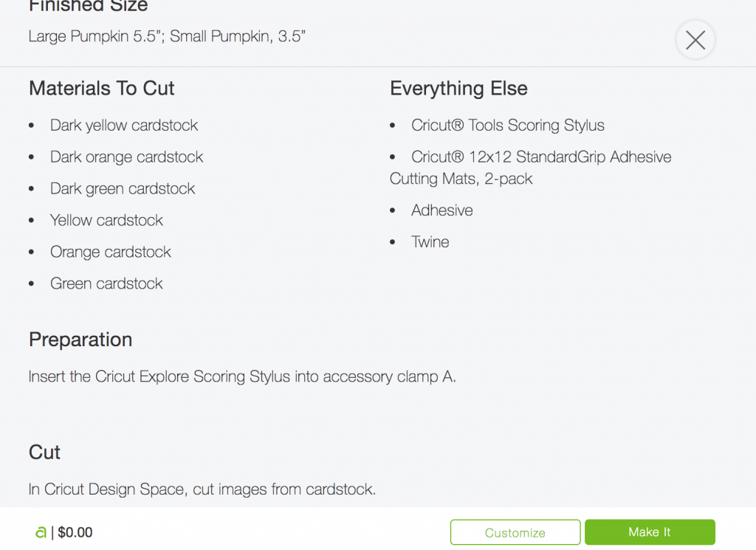The width and height of the screenshot is (756, 550).
Task: Select the Dark yellow cardstock item
Action: click(124, 126)
